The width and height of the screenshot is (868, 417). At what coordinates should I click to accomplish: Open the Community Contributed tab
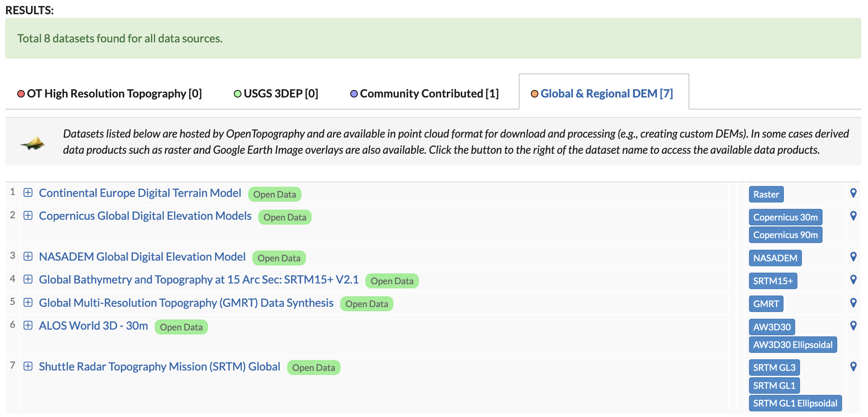point(424,93)
